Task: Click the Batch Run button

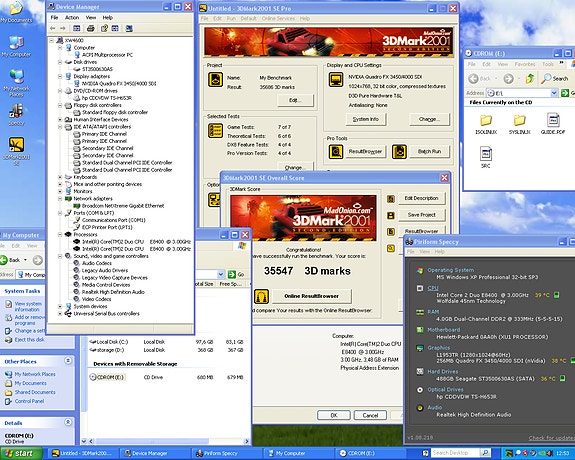Action: pyautogui.click(x=429, y=151)
